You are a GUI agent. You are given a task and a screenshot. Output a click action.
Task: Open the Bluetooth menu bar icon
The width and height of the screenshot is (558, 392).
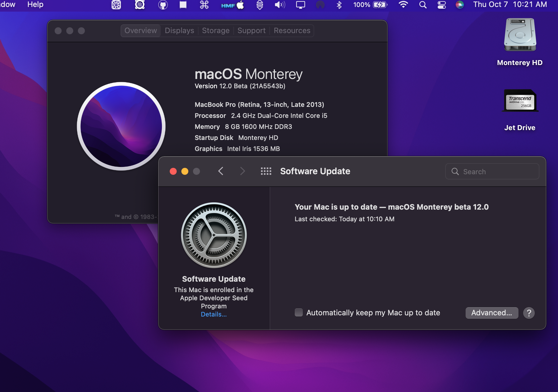point(339,5)
